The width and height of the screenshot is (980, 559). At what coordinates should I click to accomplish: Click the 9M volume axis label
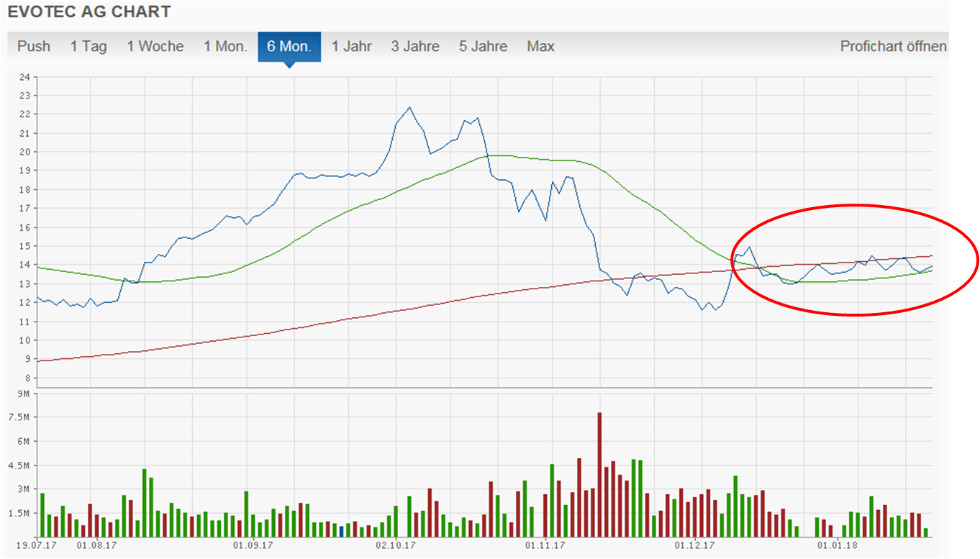click(x=23, y=394)
